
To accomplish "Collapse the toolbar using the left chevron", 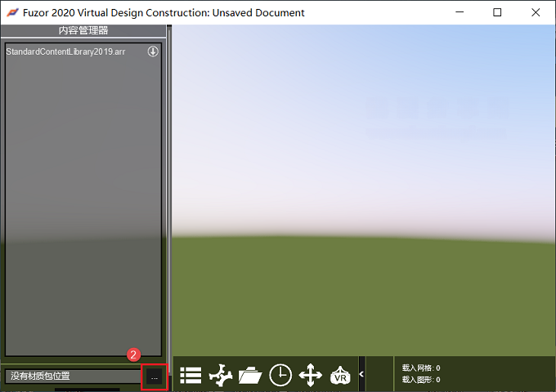I will point(361,374).
